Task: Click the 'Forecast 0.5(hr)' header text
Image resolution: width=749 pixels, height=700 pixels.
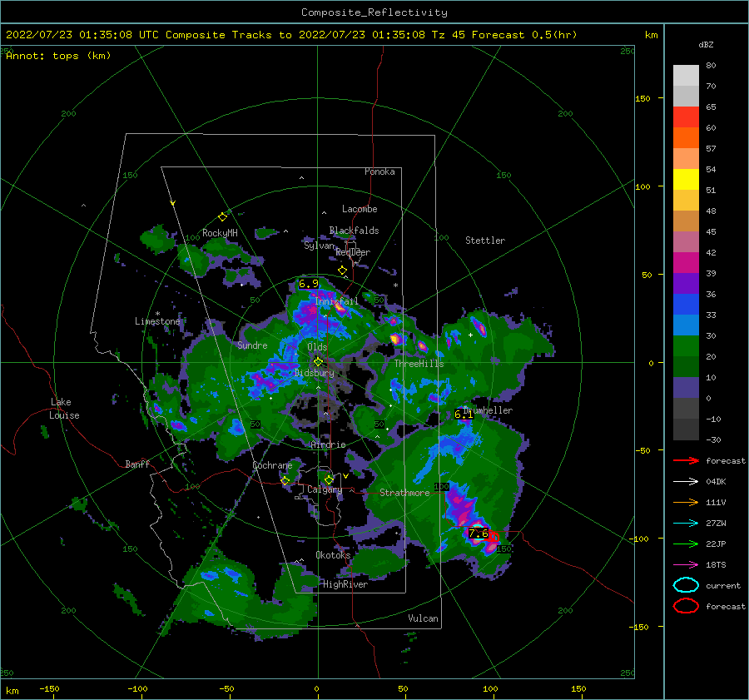Action: [524, 35]
